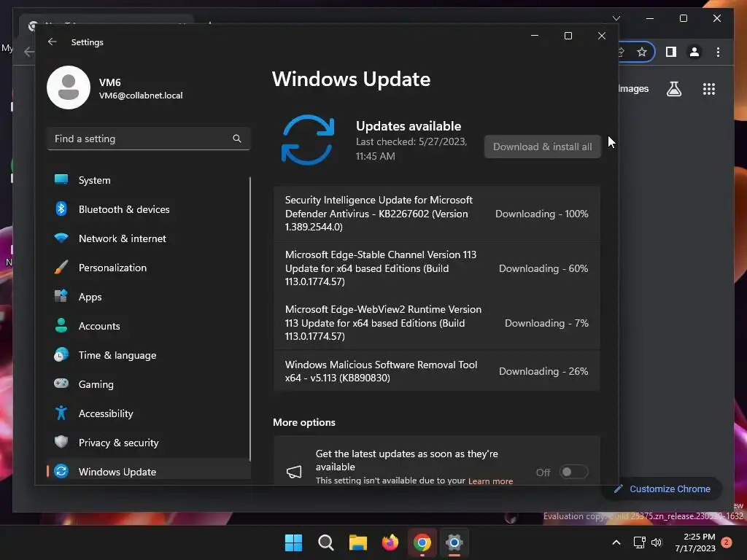Open Windows Start menu
747x560 pixels.
click(x=293, y=542)
